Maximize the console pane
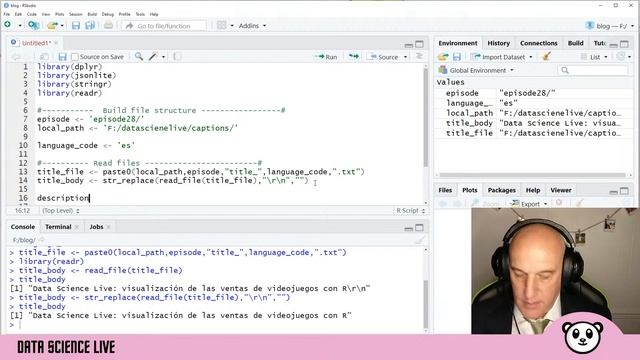Image resolution: width=640 pixels, height=360 pixels. click(x=419, y=228)
